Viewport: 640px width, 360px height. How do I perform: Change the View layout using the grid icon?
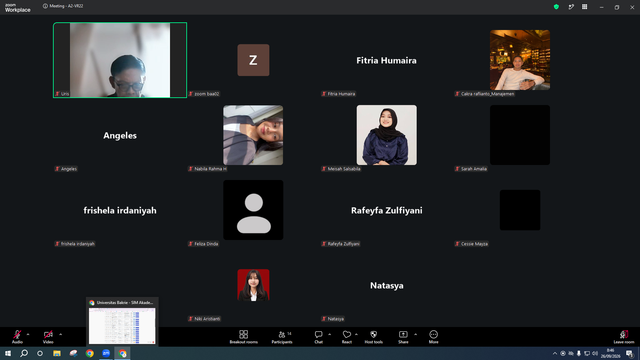pos(584,7)
